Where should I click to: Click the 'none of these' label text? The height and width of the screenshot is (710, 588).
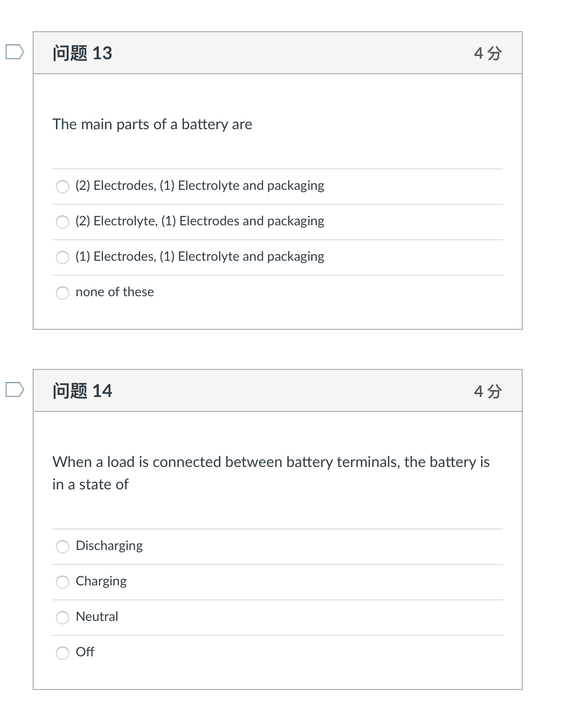coord(115,292)
